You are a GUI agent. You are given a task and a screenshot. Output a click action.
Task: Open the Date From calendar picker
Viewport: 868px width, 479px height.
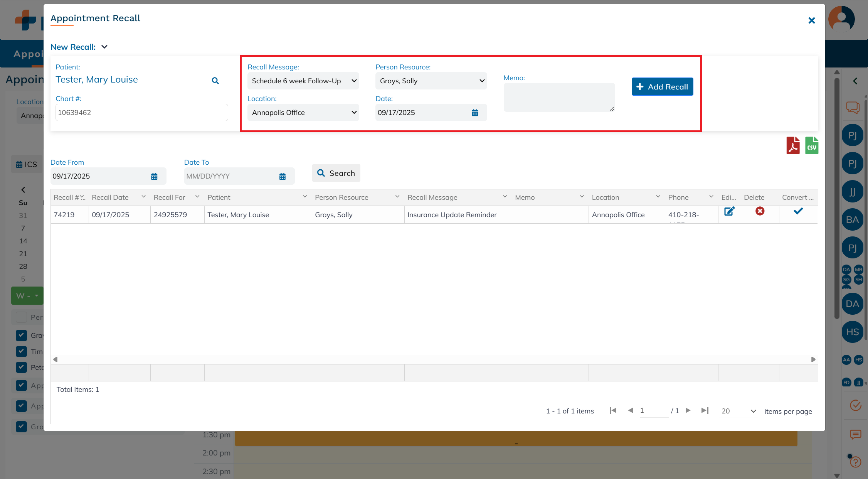coord(154,176)
